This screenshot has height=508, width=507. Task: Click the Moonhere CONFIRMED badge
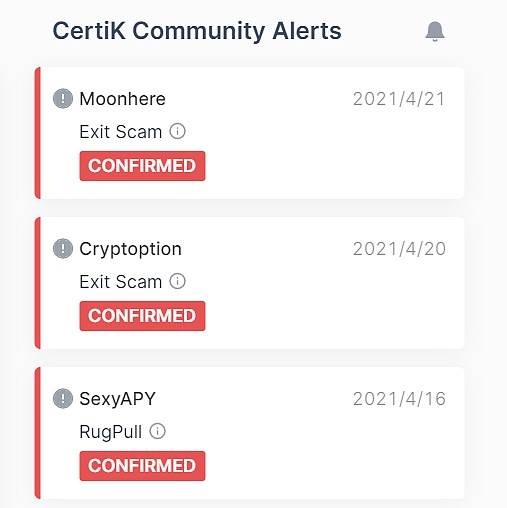(142, 166)
